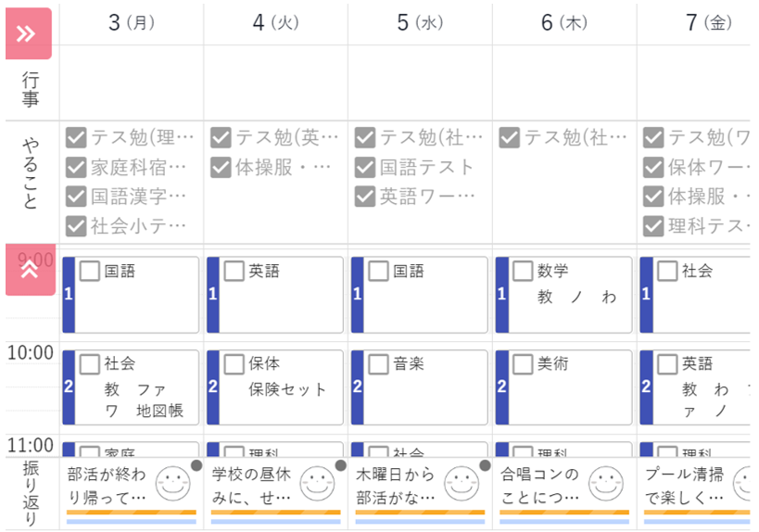Select the 6 (木) day header
This screenshot has width=759, height=532.
tap(563, 23)
